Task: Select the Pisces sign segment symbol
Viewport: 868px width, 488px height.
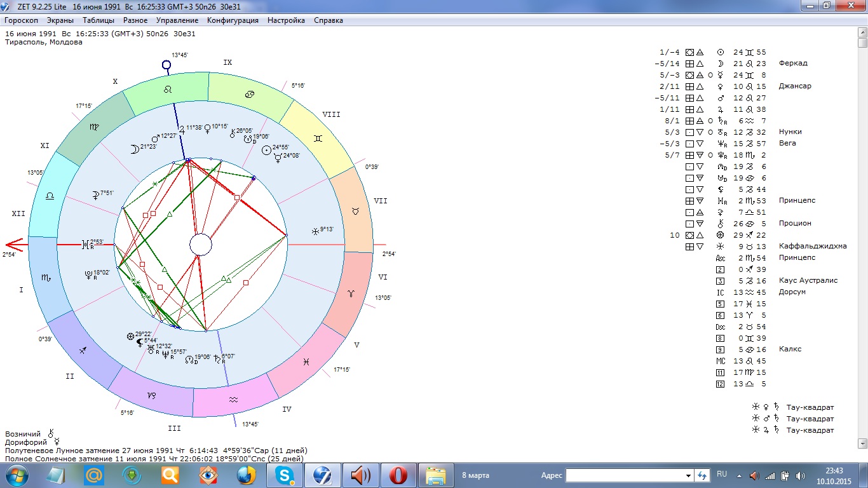Action: point(306,361)
